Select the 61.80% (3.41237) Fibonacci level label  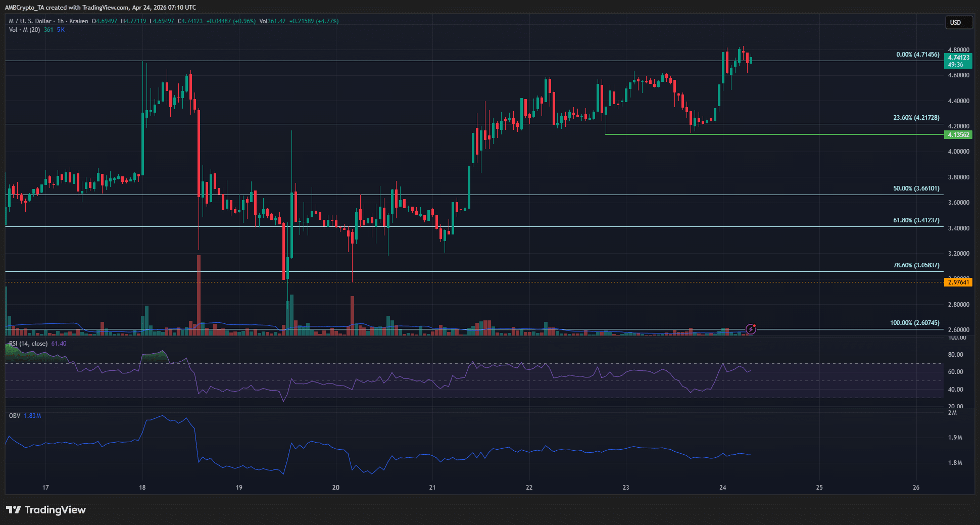[916, 220]
